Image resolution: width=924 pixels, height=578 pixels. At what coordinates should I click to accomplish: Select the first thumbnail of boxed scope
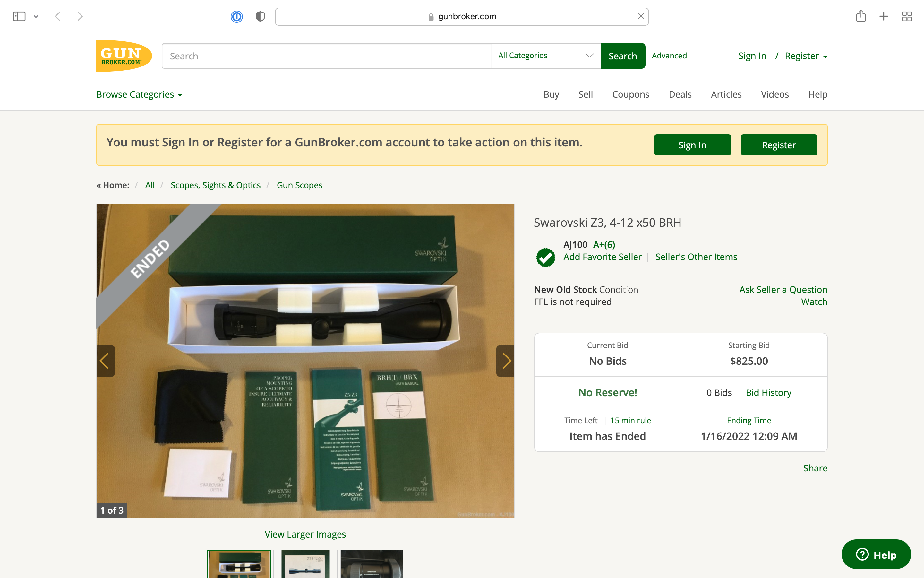(x=239, y=564)
